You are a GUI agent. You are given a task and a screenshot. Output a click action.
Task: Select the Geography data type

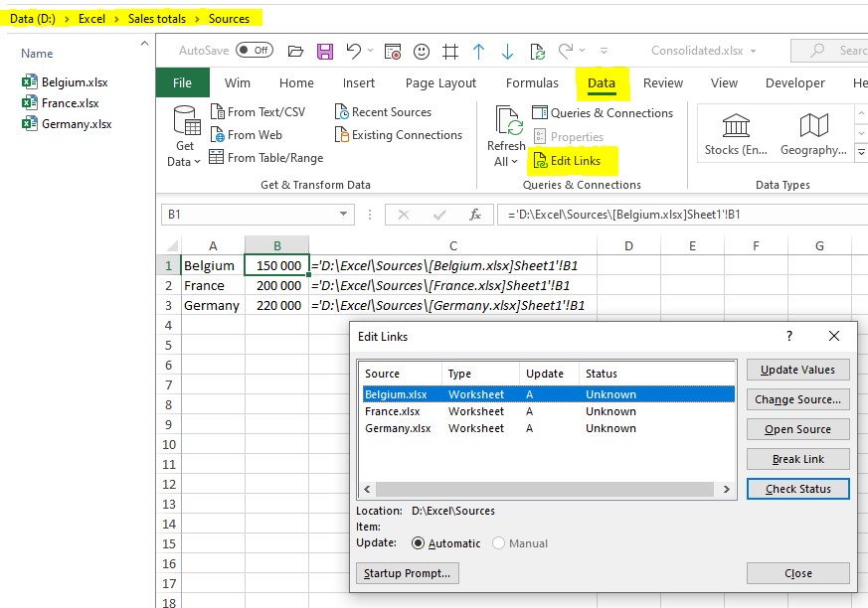(x=813, y=134)
